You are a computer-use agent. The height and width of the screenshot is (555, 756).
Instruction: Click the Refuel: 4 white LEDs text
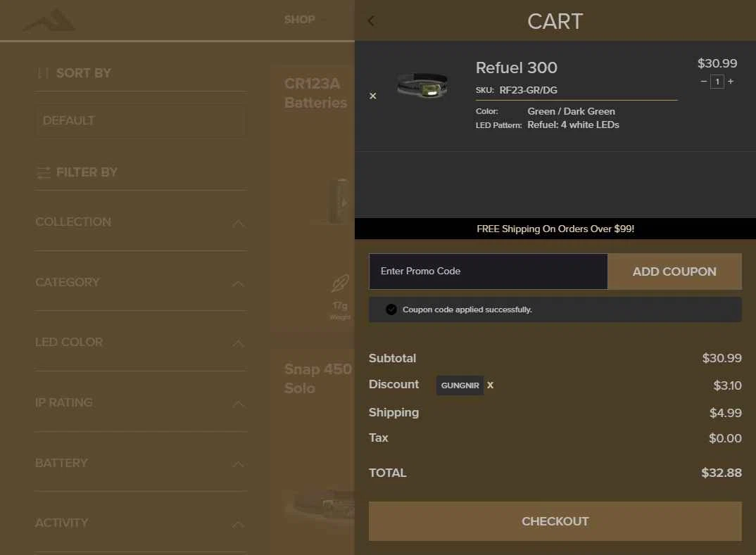[x=573, y=125]
